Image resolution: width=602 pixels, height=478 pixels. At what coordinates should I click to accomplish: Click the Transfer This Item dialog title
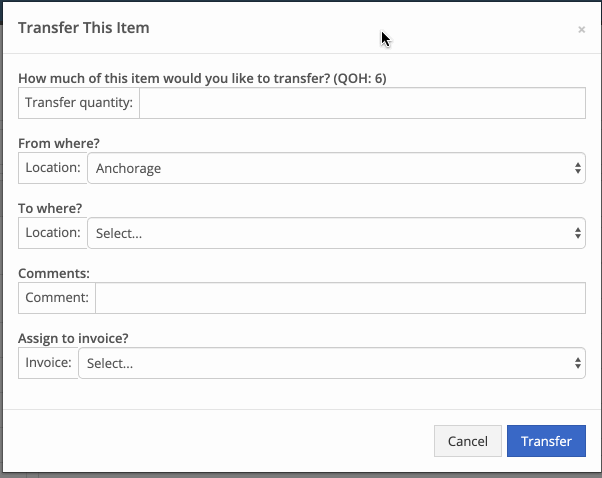(x=84, y=28)
